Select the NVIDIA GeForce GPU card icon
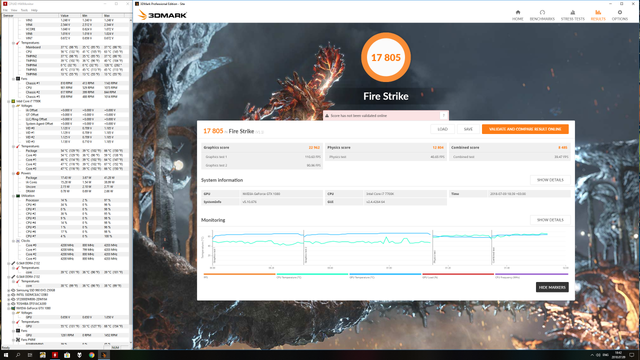This screenshot has width=640, height=360. click(13, 308)
